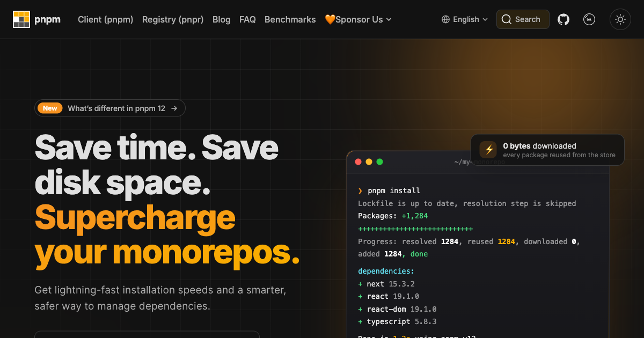The width and height of the screenshot is (644, 338).
Task: Click the "dependencies:" label in the terminal
Action: [x=386, y=271]
